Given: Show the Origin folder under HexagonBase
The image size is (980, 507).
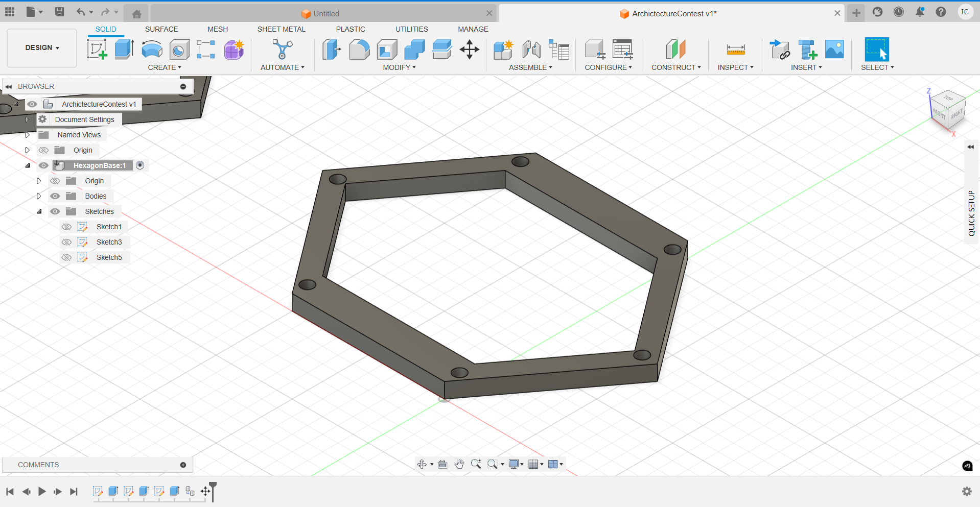Looking at the screenshot, I should pos(55,181).
